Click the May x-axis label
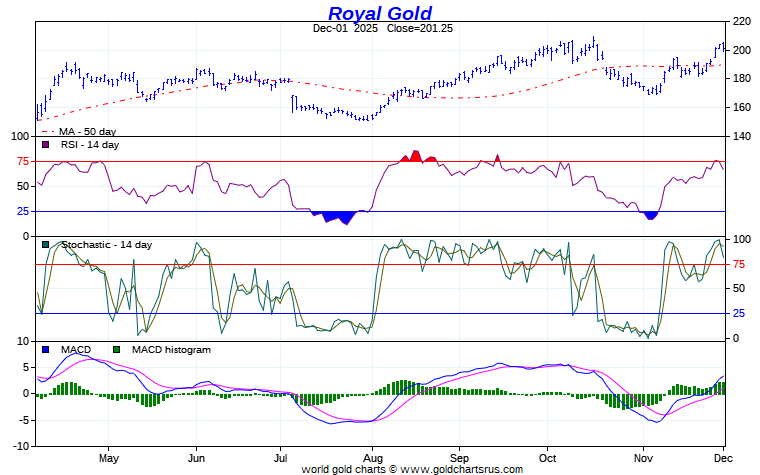The width and height of the screenshot is (760, 475). pyautogui.click(x=109, y=458)
